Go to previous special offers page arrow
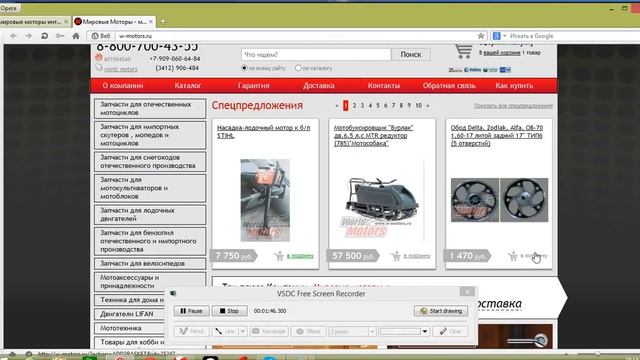This screenshot has height=360, width=640. 337,106
